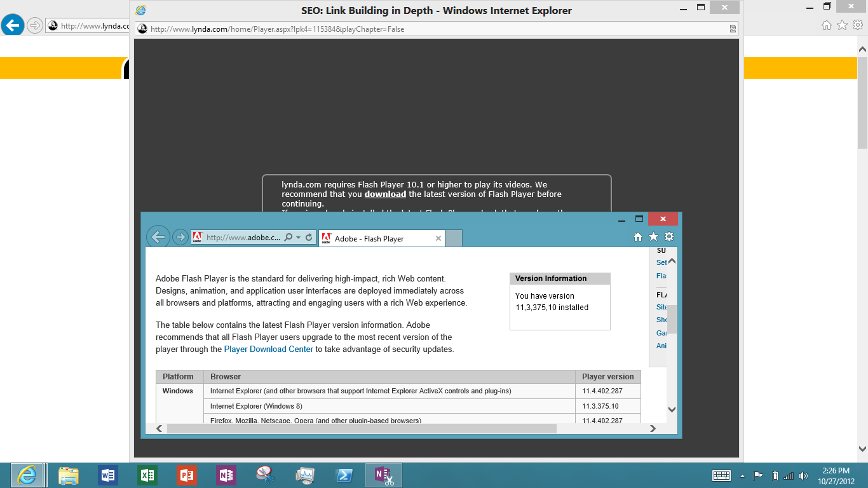Open Windows PowerShell from the taskbar
868x488 pixels.
344,475
